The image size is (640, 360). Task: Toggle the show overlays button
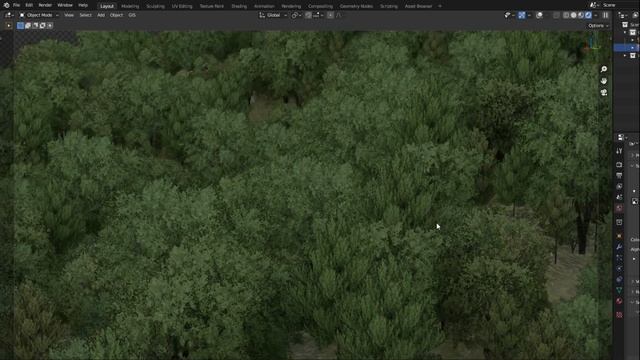(539, 15)
